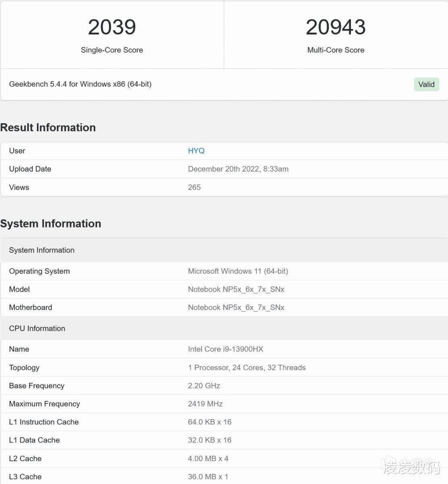Click the green Valid badge
448x484 pixels.
[426, 84]
